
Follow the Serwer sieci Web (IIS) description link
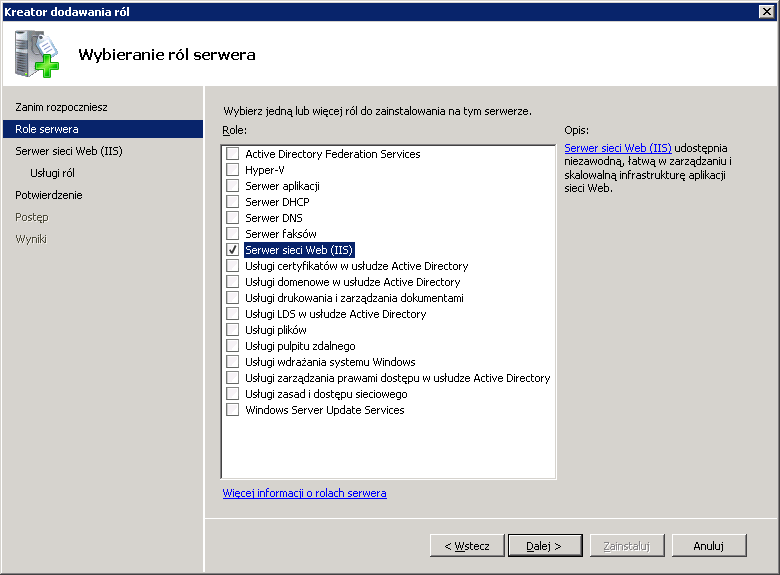click(x=618, y=148)
